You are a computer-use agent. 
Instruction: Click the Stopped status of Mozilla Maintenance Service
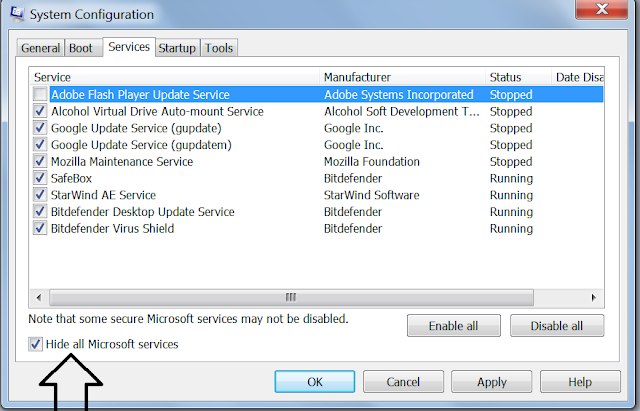pos(511,161)
